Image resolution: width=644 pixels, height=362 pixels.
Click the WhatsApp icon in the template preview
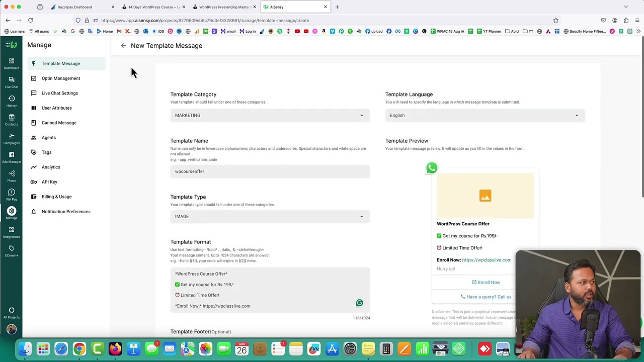pos(432,168)
